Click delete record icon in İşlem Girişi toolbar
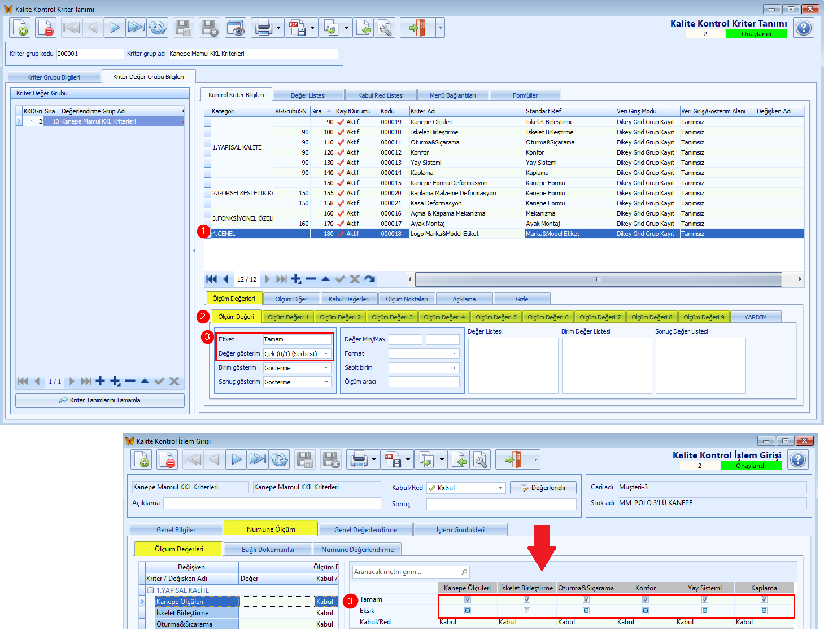824x644 pixels. (167, 460)
